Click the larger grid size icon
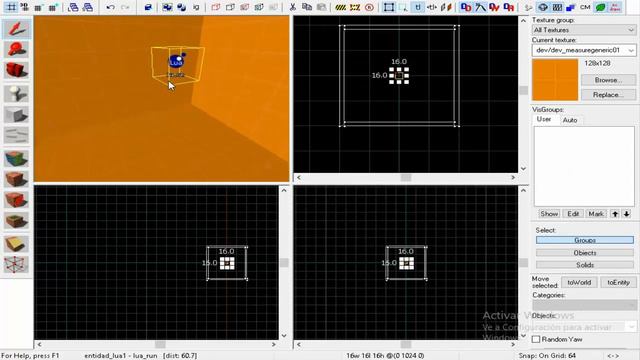The image size is (640, 360). (53, 7)
